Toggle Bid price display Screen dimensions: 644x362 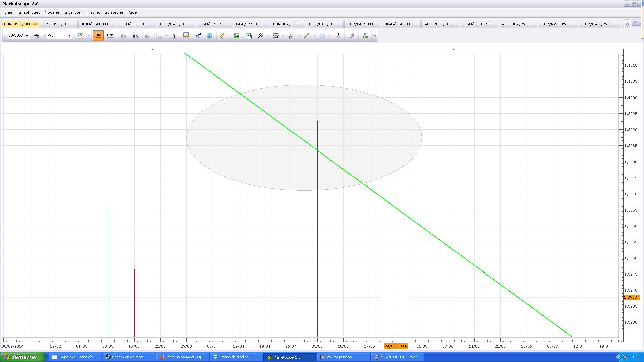pyautogui.click(x=98, y=35)
